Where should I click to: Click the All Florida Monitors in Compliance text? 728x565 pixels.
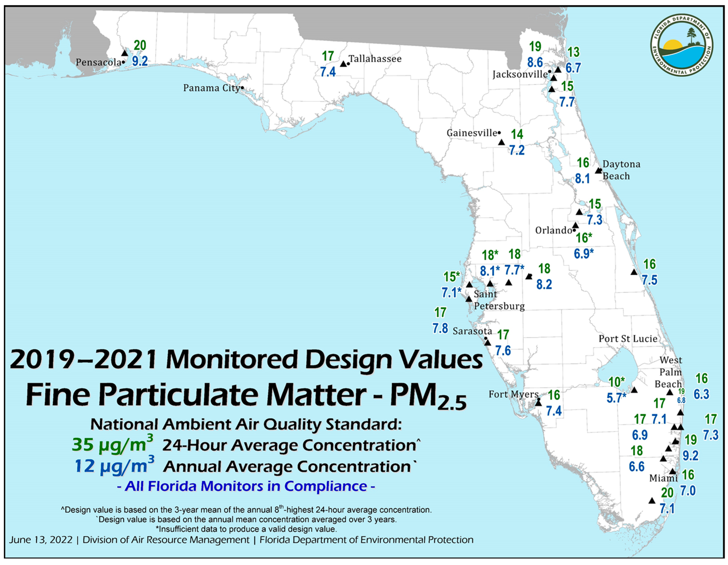point(246,486)
